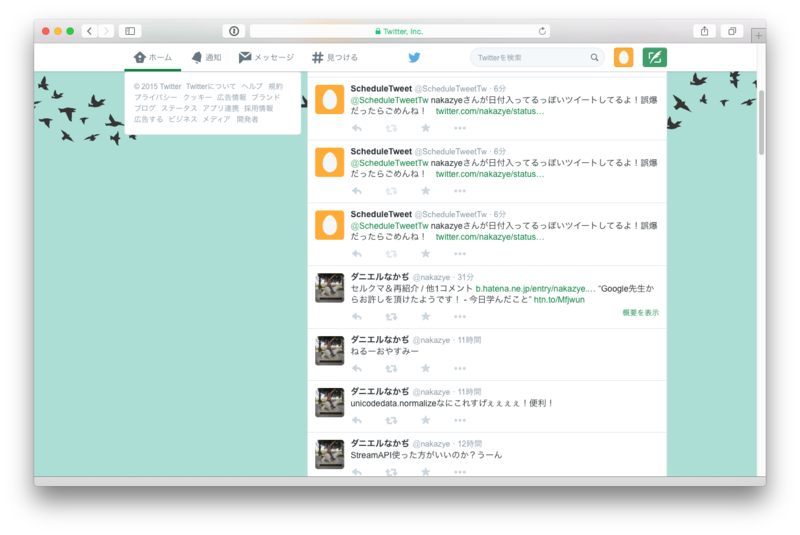Open ダニエルなかぢ profile from StreamAPI tweet
Viewport: 800px width, 535px height.
(380, 443)
